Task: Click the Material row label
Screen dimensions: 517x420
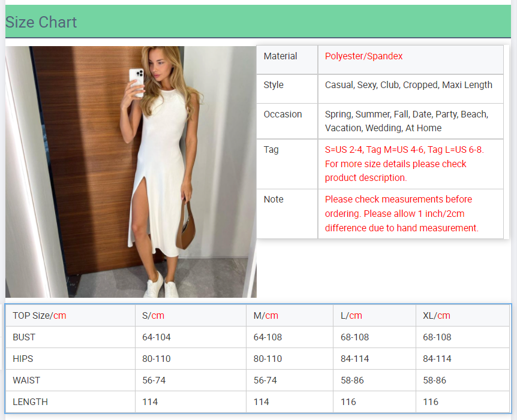Action: (280, 56)
